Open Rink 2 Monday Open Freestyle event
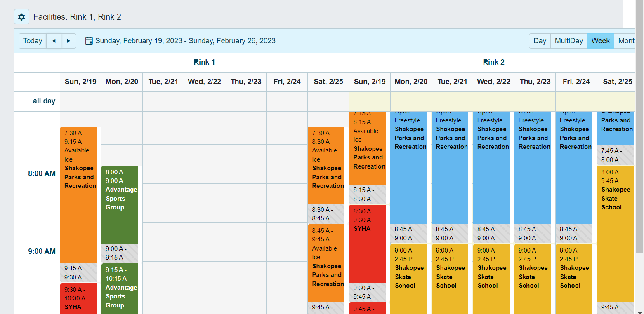Screen dimensions: 644x314 (408, 167)
